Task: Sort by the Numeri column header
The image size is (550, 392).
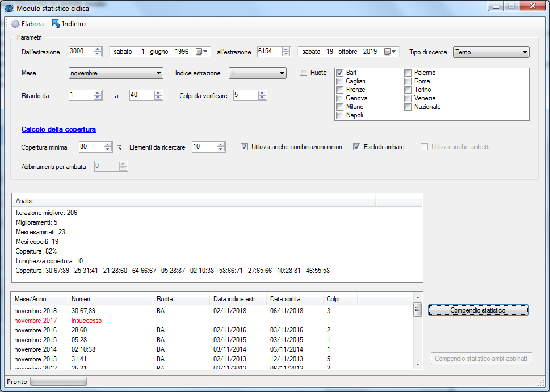Action: tap(111, 299)
